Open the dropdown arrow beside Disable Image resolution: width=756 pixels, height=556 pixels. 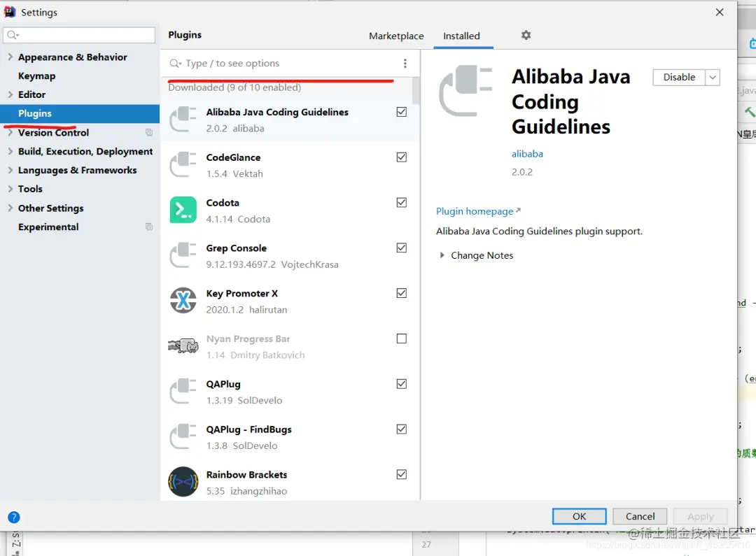(713, 78)
